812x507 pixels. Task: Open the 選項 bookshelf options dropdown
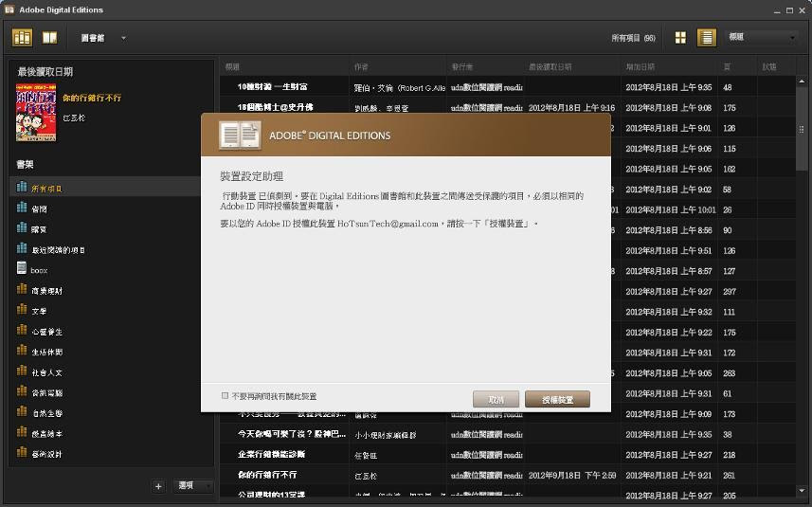click(192, 486)
